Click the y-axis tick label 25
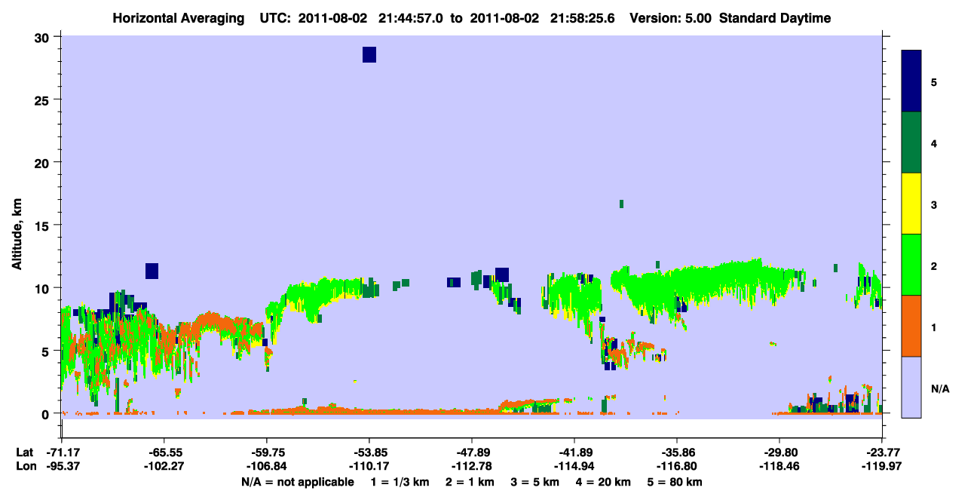The width and height of the screenshot is (980, 503). click(x=44, y=100)
